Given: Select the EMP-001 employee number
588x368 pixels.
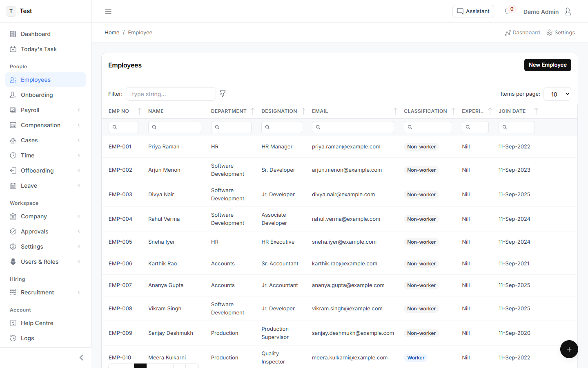Looking at the screenshot, I should tap(120, 147).
